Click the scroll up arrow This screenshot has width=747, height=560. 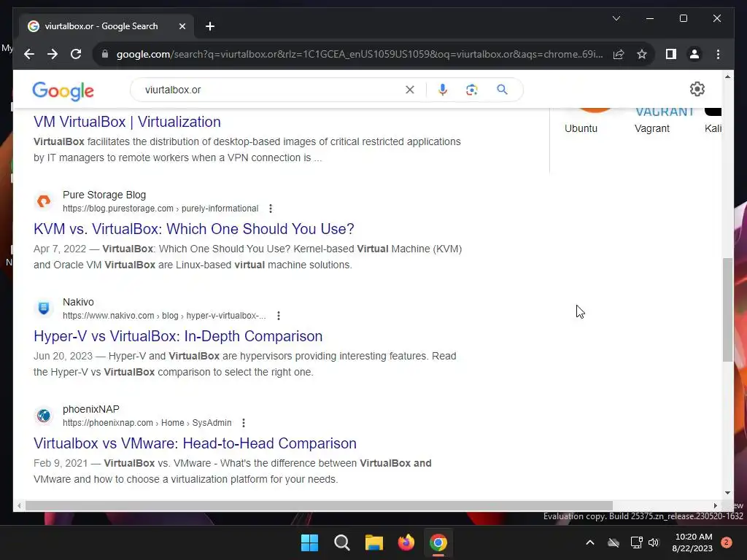click(727, 76)
